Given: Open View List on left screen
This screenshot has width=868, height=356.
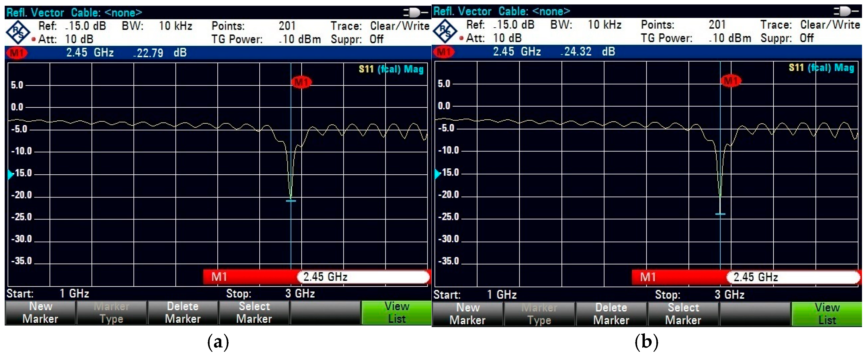Looking at the screenshot, I should (x=396, y=312).
